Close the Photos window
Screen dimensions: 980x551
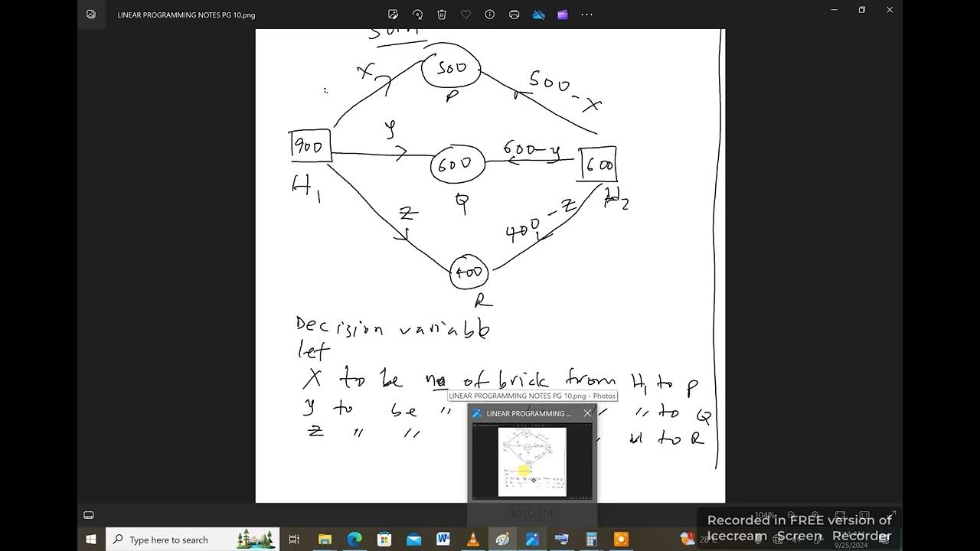click(x=890, y=10)
